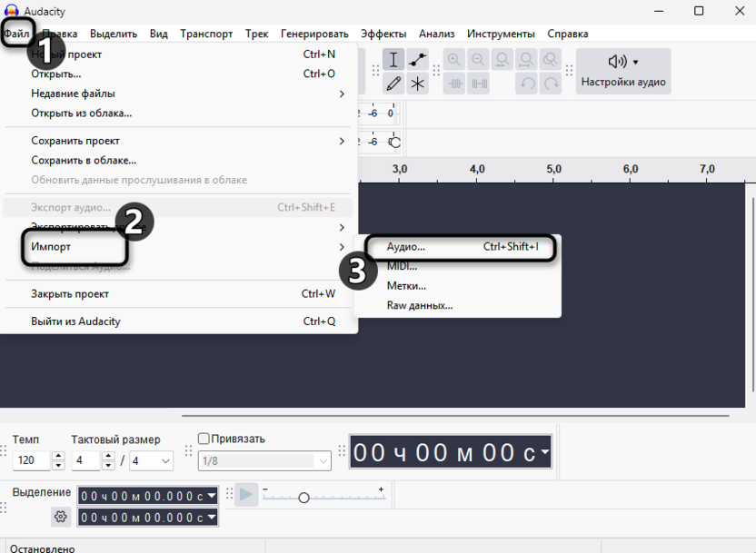This screenshot has height=553, width=756.
Task: Expand the Импорт submenu arrow
Action: 342,247
